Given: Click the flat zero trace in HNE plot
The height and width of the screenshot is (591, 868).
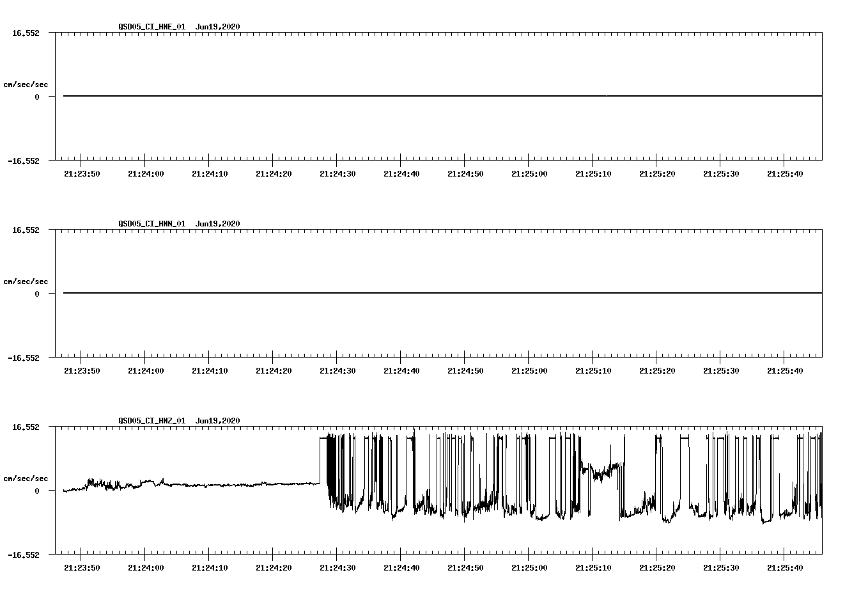Looking at the screenshot, I should 442,96.
